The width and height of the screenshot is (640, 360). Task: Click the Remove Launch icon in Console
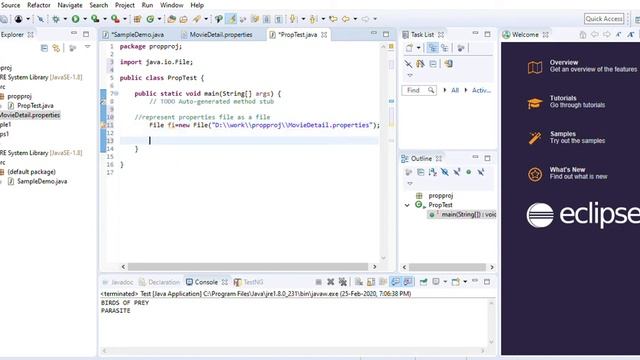tap(331, 282)
